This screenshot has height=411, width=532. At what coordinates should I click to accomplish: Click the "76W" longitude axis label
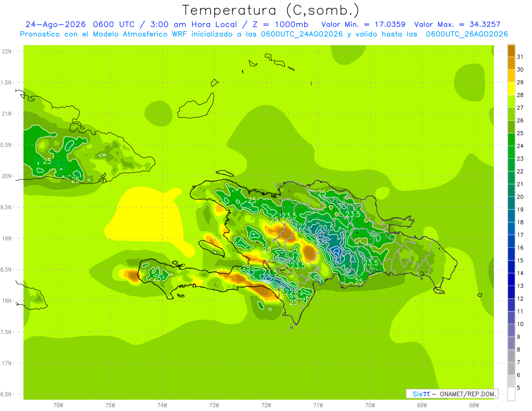click(x=58, y=405)
